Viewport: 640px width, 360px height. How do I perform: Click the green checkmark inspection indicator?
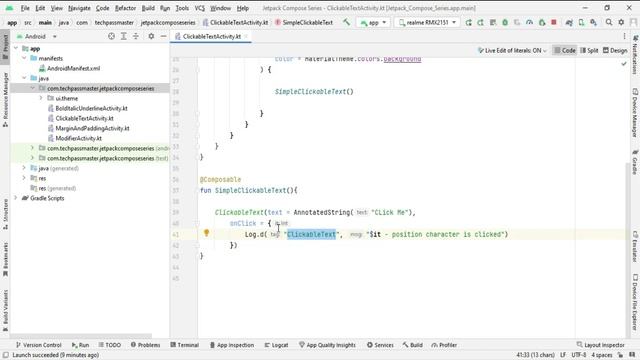[x=624, y=64]
